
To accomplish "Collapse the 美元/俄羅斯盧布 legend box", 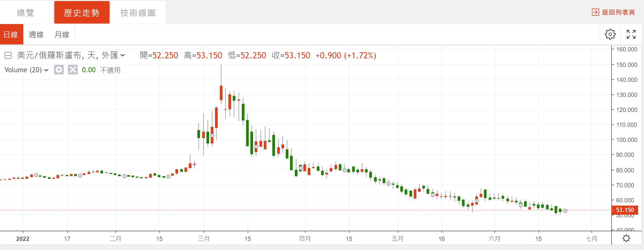I will [x=8, y=55].
